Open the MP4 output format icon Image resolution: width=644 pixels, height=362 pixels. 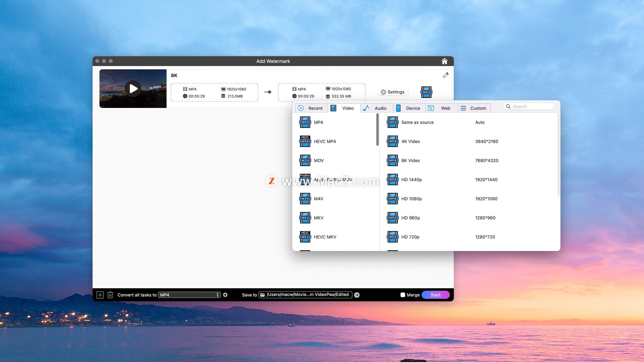pyautogui.click(x=426, y=92)
